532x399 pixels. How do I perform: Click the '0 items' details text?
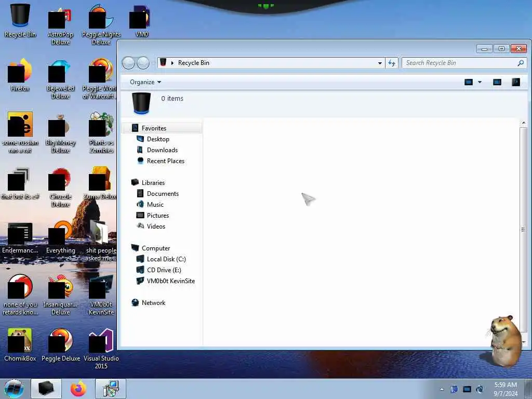pos(172,98)
